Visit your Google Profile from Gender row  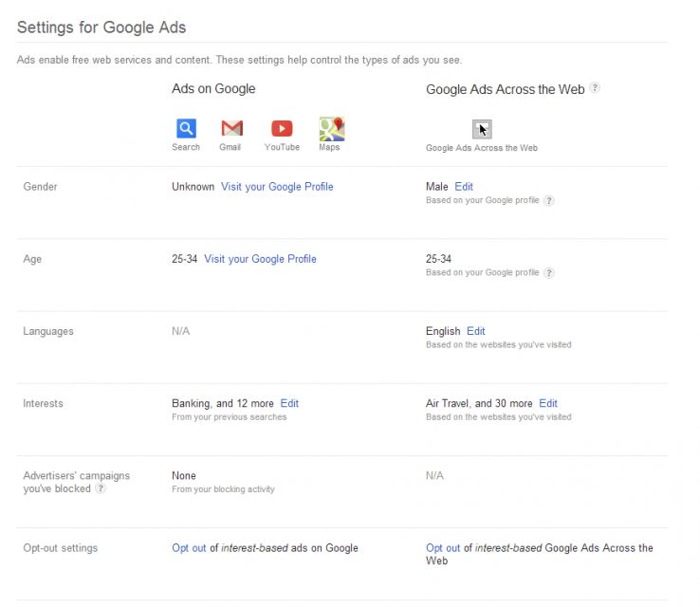[277, 187]
